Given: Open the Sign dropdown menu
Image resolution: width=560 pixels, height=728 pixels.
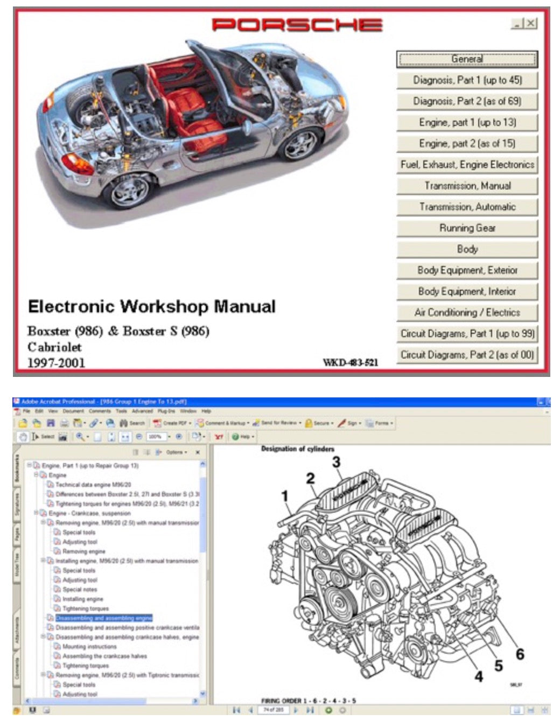Looking at the screenshot, I should 349,423.
